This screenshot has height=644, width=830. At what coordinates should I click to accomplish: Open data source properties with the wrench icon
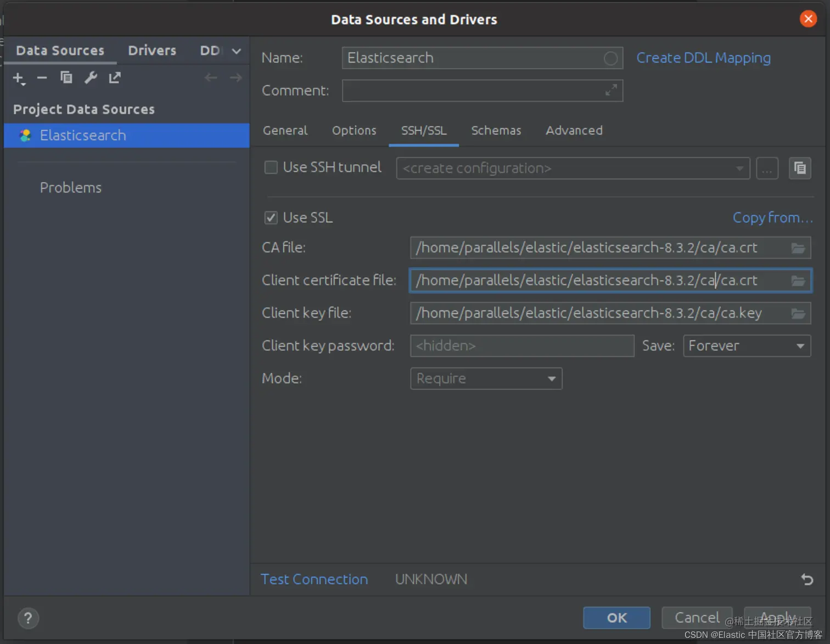tap(90, 78)
